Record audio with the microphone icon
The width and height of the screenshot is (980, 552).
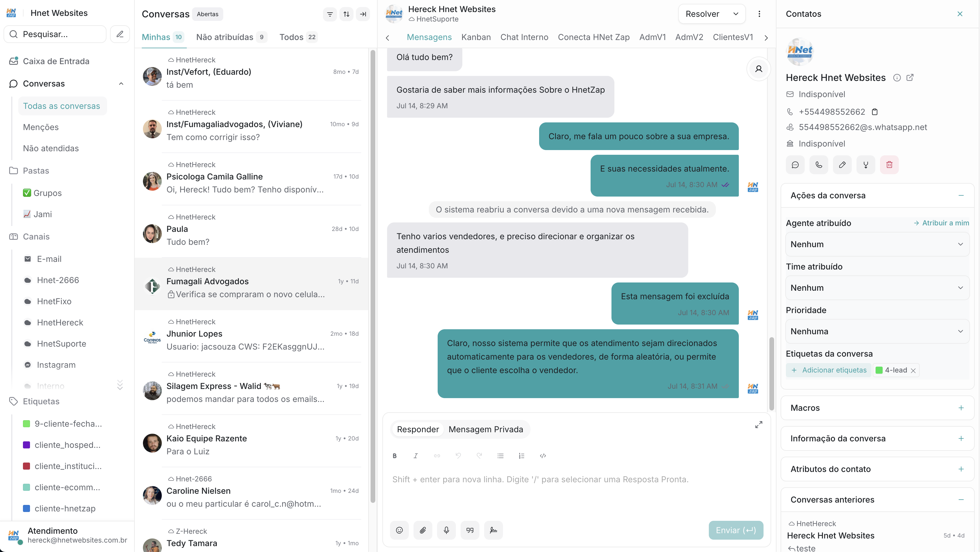(446, 530)
